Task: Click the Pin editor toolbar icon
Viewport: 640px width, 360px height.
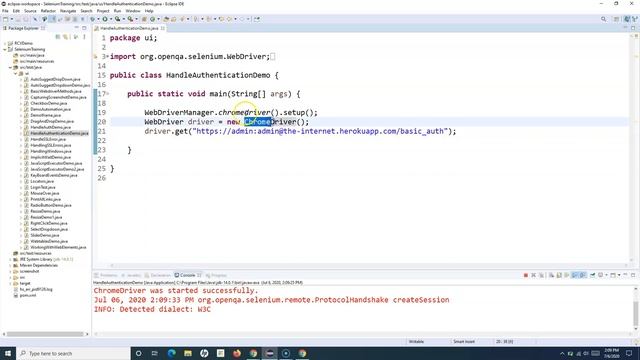Action: (257, 19)
